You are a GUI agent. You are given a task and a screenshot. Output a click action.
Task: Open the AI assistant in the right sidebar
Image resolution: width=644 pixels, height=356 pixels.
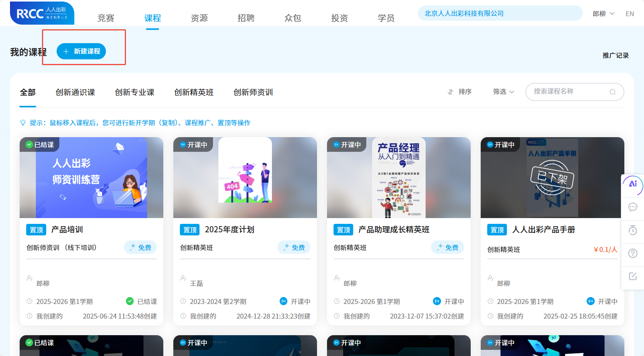[x=632, y=185]
